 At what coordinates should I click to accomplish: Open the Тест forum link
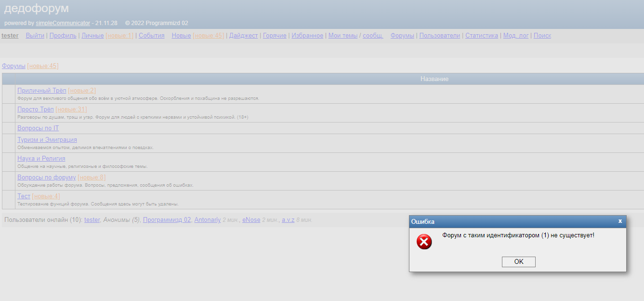(x=24, y=196)
